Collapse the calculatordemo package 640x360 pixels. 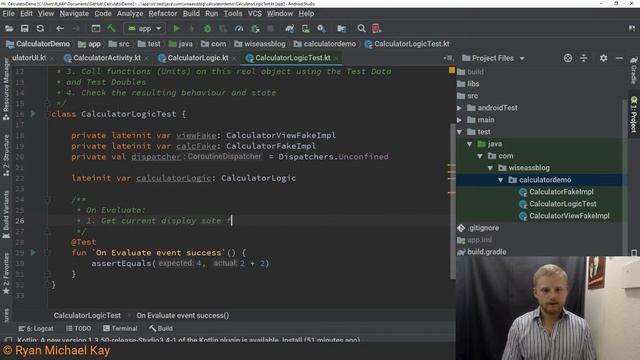(x=501, y=180)
